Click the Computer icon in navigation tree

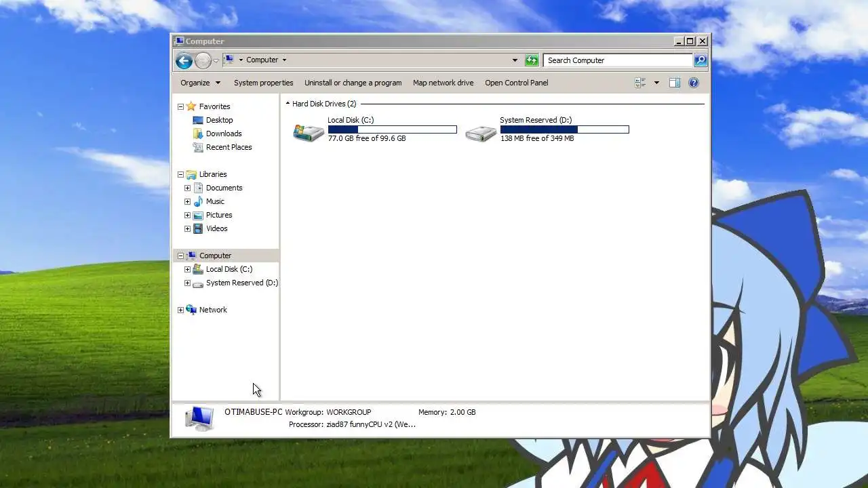191,256
